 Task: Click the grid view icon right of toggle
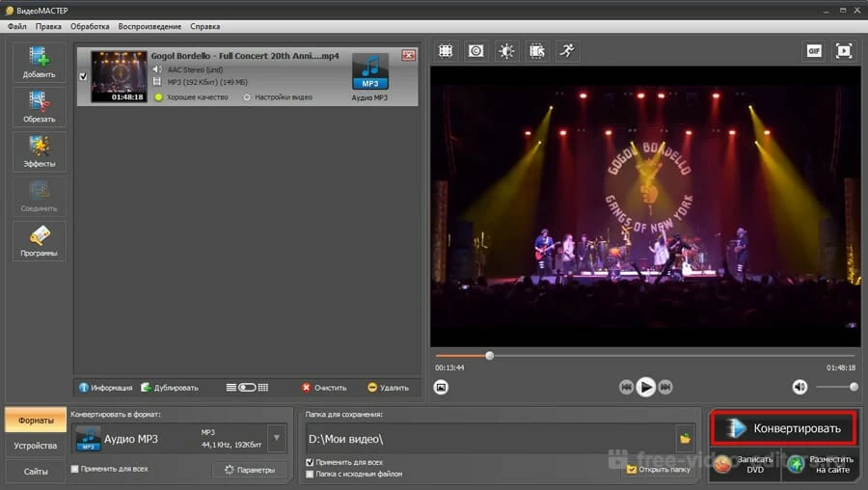click(x=263, y=388)
